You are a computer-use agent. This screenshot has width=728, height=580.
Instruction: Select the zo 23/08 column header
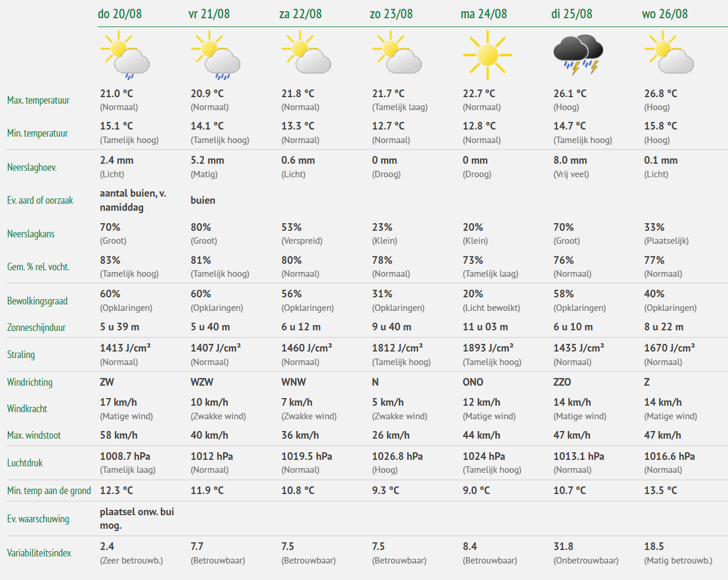tap(391, 14)
